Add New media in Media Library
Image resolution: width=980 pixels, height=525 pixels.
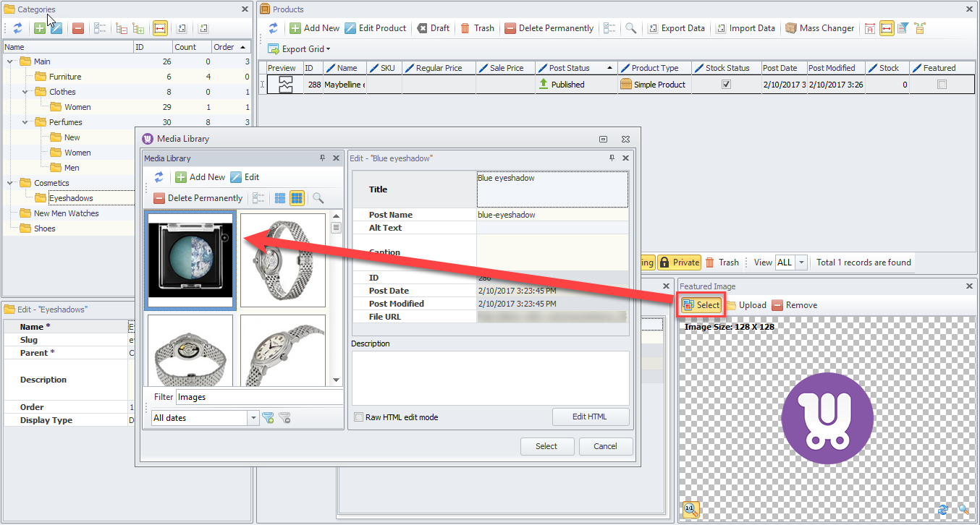coord(200,177)
